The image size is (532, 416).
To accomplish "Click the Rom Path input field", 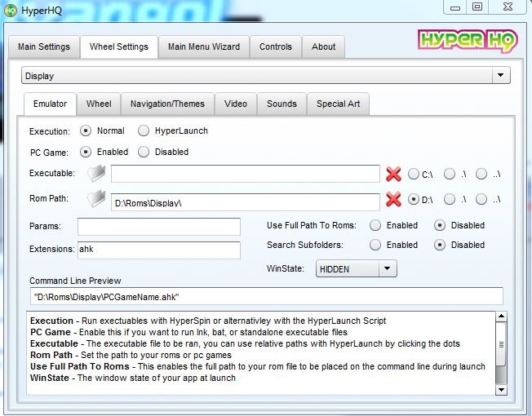I will tap(246, 202).
